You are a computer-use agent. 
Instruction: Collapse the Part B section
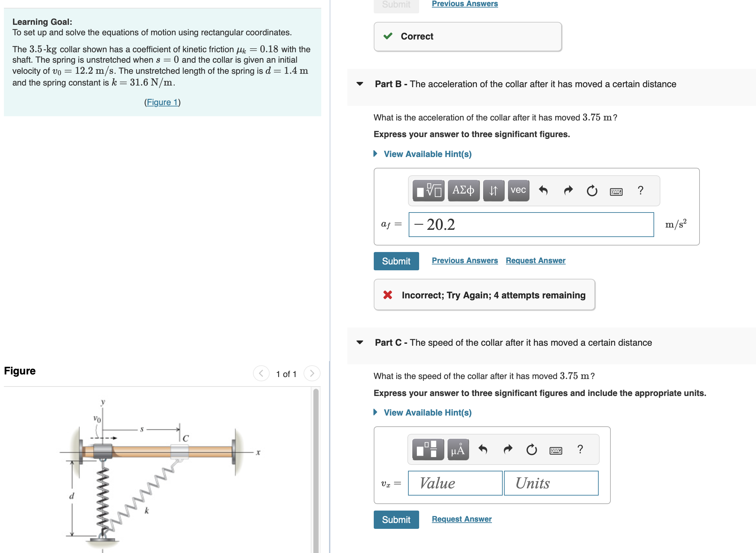(359, 84)
